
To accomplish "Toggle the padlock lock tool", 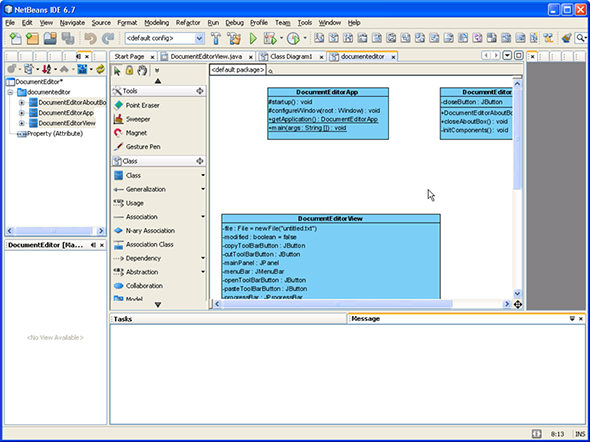I will 129,70.
